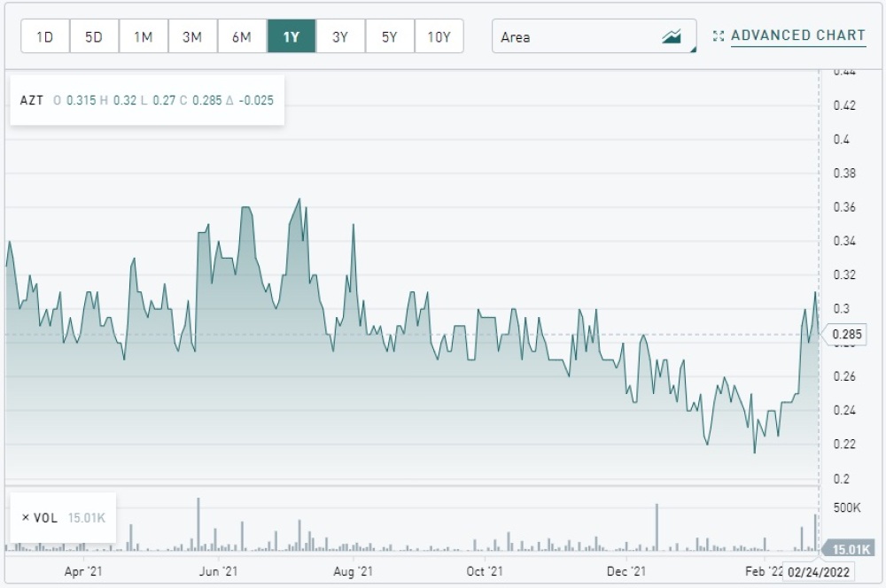Switch to the 5D time range
This screenshot has height=588, width=886.
coord(94,37)
